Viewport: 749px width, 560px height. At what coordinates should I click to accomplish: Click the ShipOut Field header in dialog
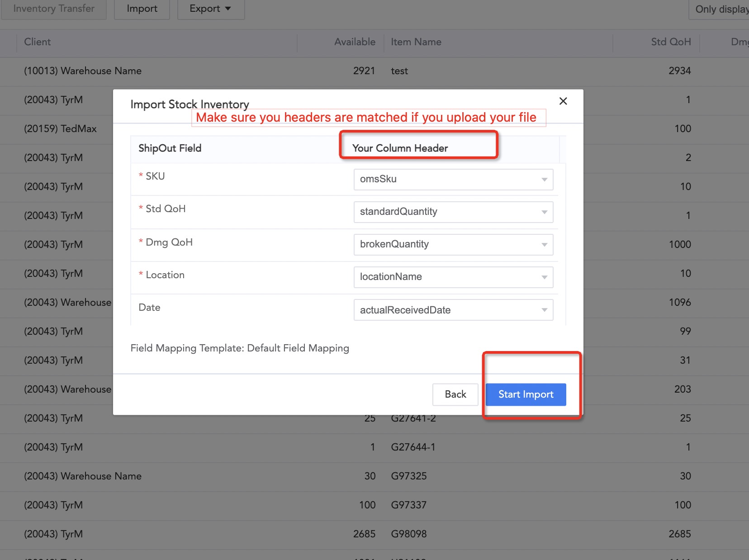(170, 148)
